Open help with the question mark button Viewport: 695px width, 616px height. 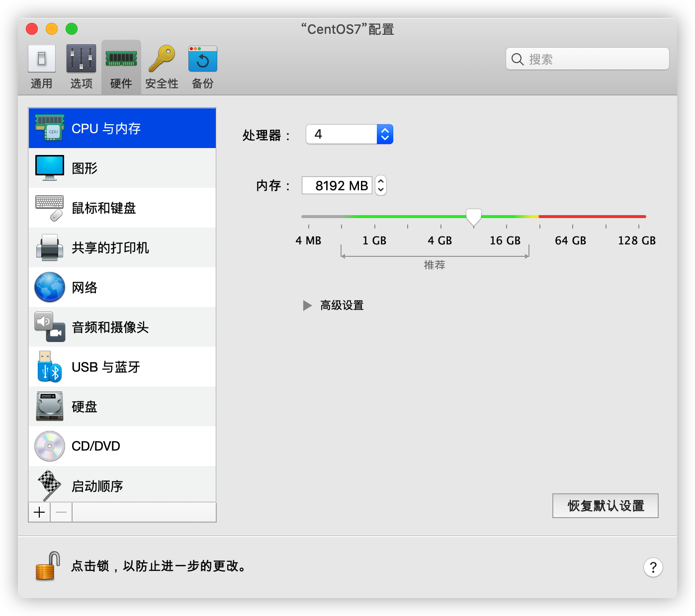click(x=653, y=567)
